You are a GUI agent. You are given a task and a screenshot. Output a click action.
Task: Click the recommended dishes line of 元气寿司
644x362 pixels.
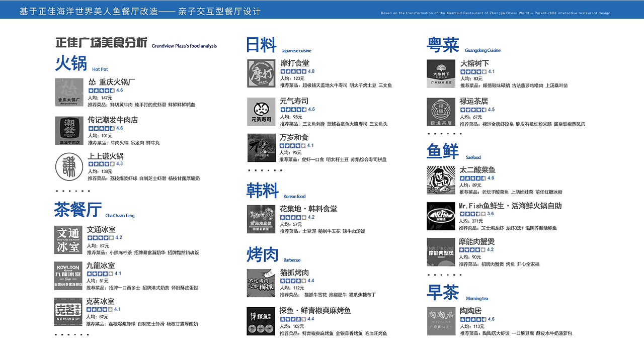334,124
